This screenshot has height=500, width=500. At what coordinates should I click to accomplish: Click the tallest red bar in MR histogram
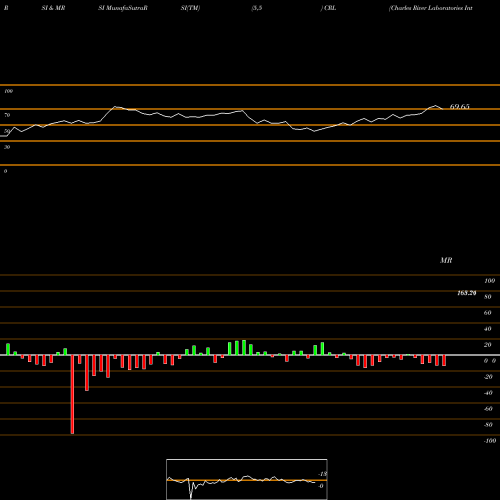pos(72,394)
